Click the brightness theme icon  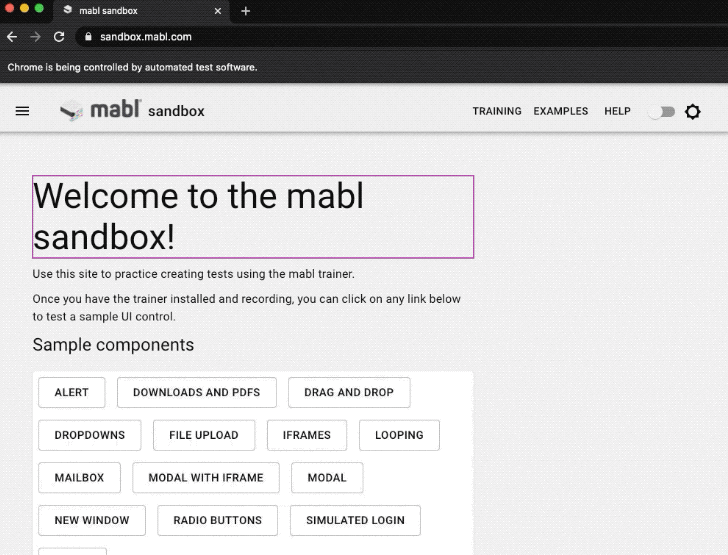(x=692, y=111)
